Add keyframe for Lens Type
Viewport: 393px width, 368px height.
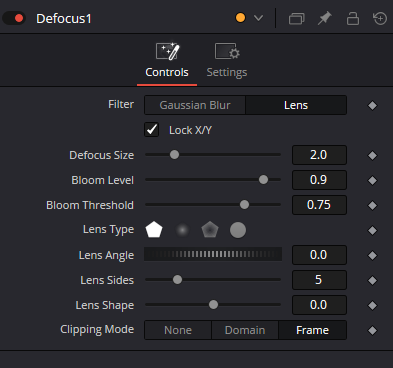pos(372,230)
